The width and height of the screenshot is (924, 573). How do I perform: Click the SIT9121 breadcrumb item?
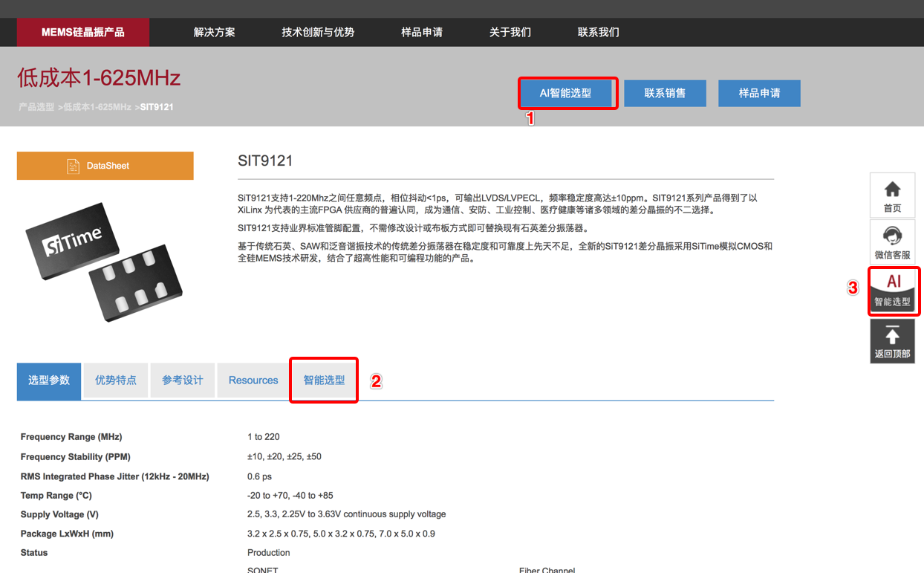[x=157, y=107]
